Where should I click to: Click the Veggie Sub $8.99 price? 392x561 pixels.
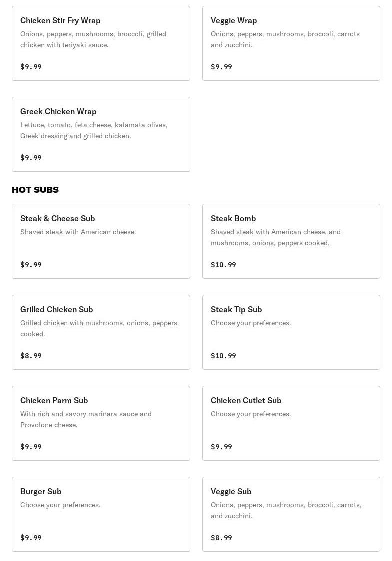click(x=221, y=538)
